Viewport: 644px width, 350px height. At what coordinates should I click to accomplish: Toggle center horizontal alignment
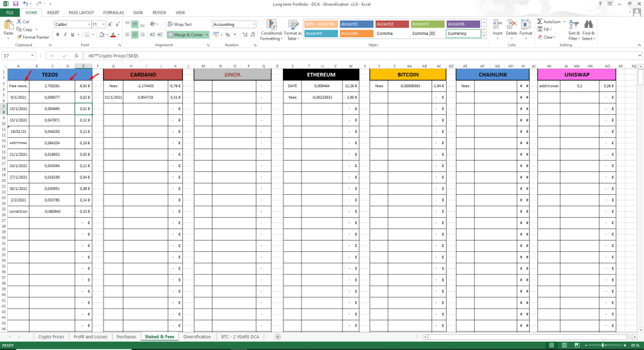[135, 35]
